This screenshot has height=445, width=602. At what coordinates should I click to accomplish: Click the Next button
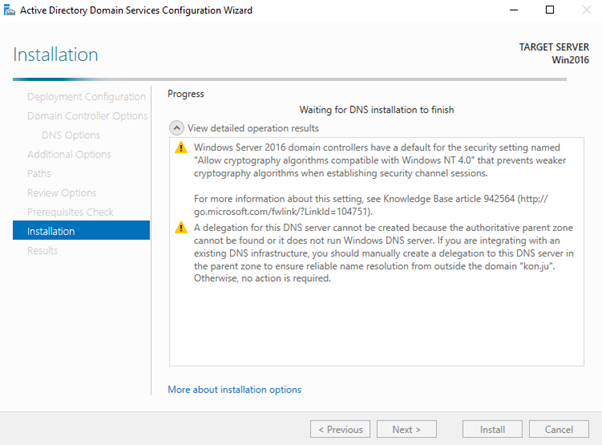[x=407, y=429]
